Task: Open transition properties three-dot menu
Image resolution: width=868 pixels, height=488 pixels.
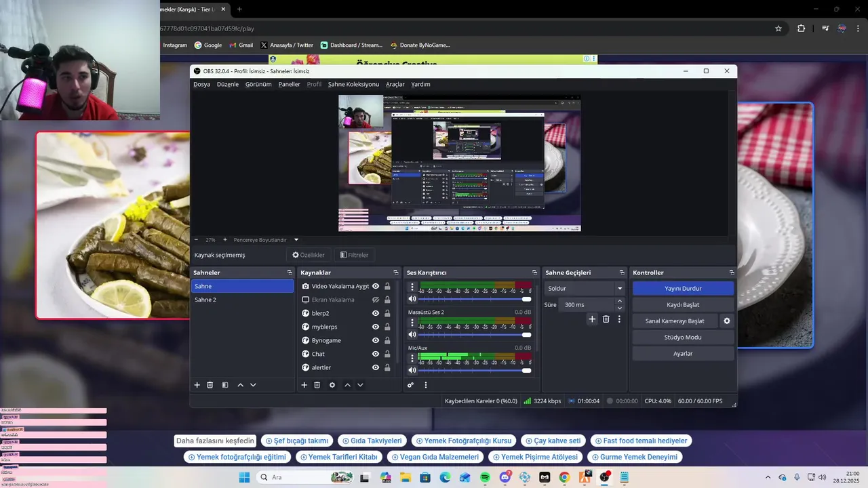Action: point(619,319)
